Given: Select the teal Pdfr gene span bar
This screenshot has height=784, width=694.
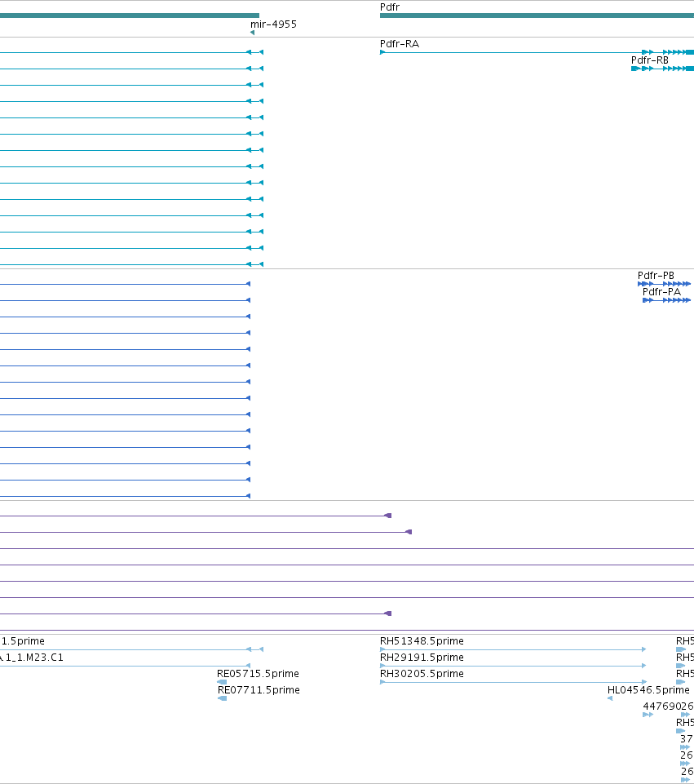Looking at the screenshot, I should pos(537,16).
